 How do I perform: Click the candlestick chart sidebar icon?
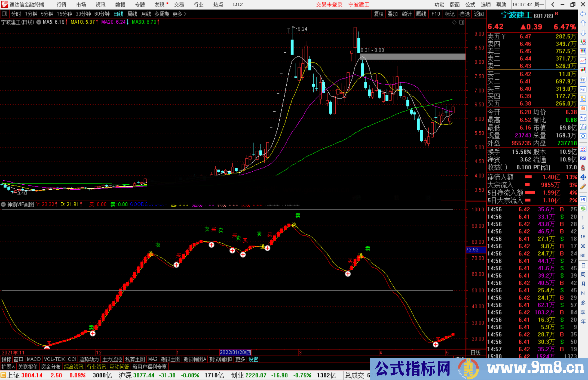tap(583, 70)
